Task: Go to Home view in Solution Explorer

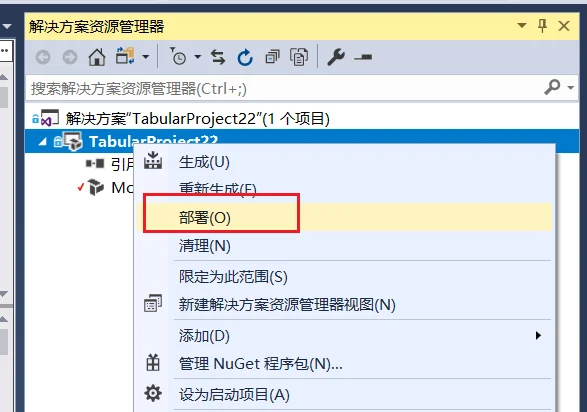Action: click(97, 57)
